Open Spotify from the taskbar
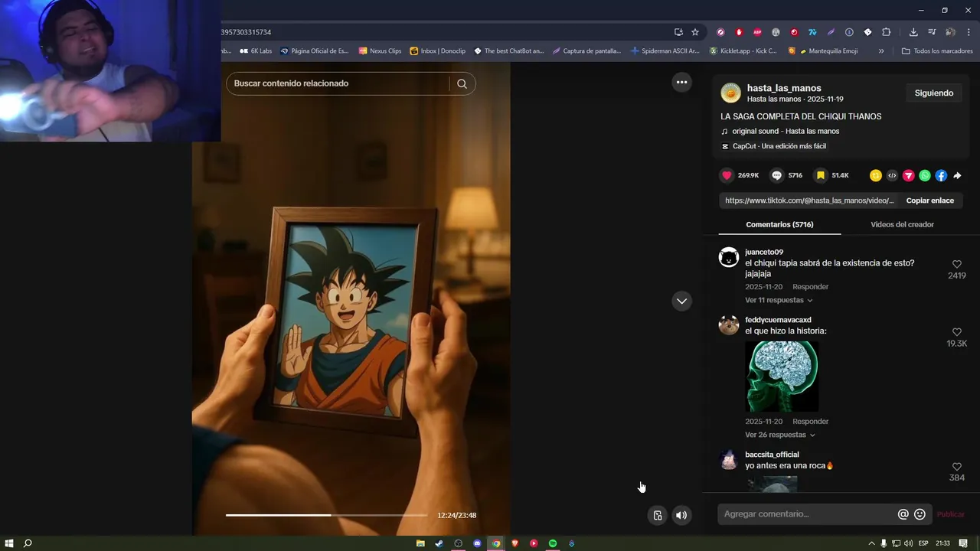Screen dimensions: 980x551 click(x=553, y=543)
